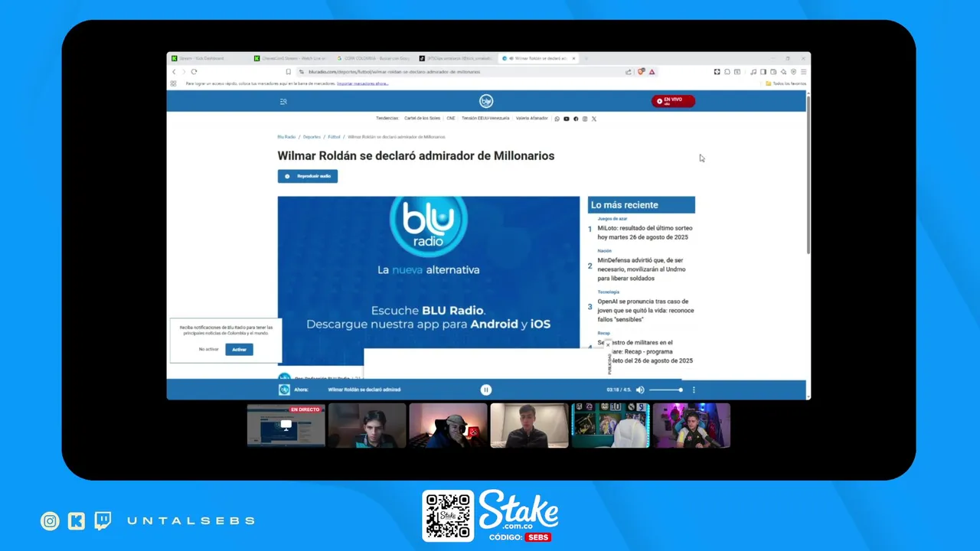
Task: Open the browser hamburger menu
Action: tap(803, 72)
